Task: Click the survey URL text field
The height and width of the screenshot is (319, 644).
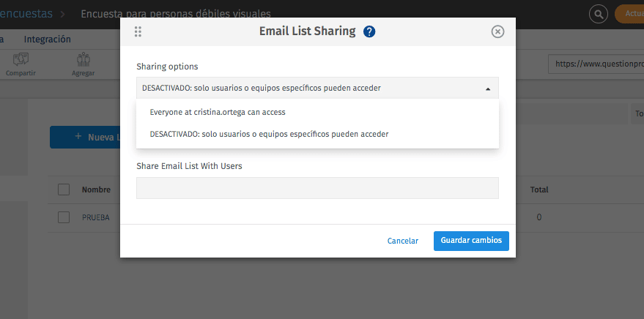Action: click(596, 64)
